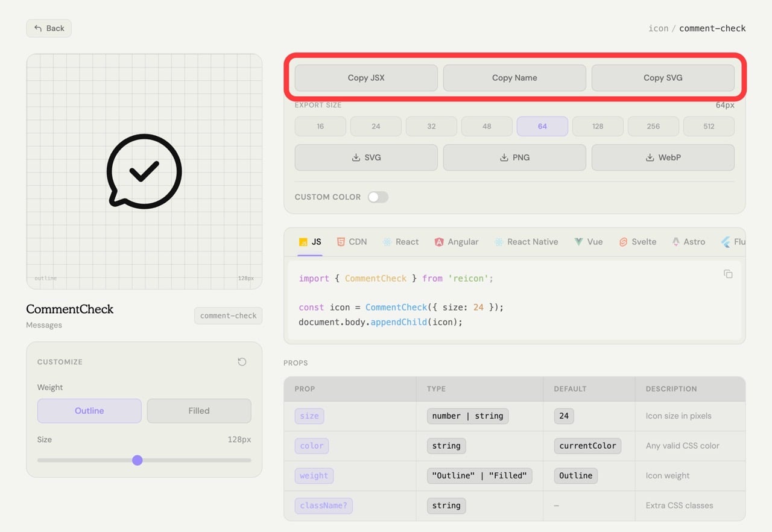Set export size to 32
Screen dimensions: 772x532
[431, 127]
